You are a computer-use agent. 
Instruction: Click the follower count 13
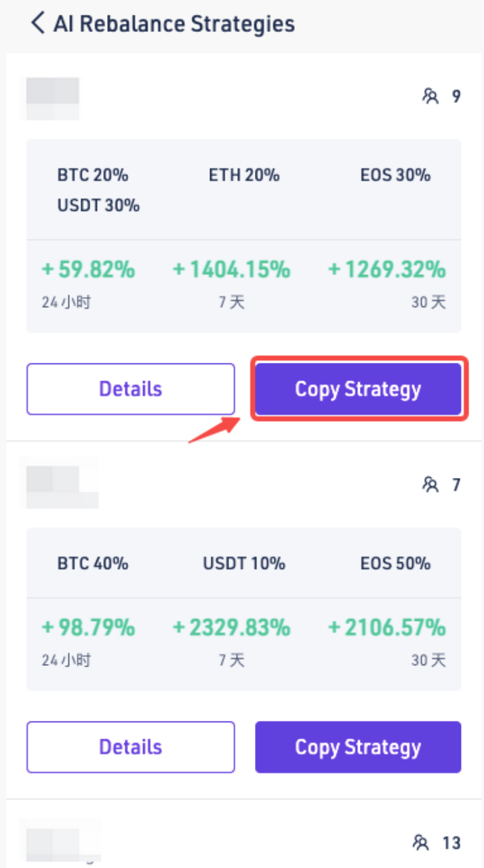coord(451,843)
